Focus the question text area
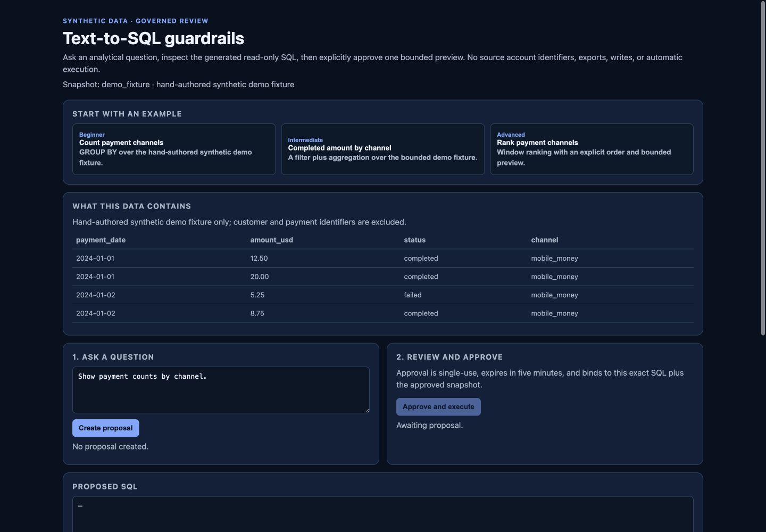766x532 pixels. (x=221, y=390)
